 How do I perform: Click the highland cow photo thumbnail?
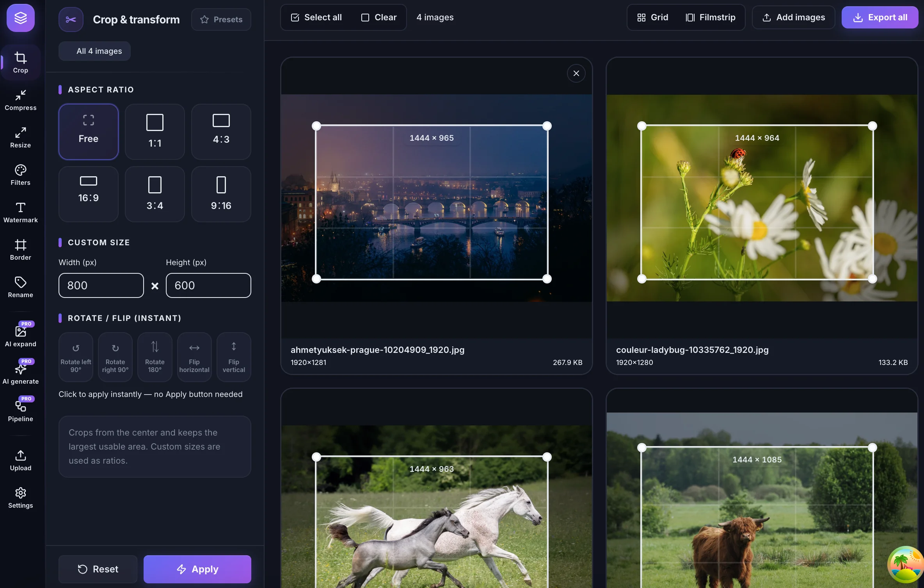(x=762, y=500)
